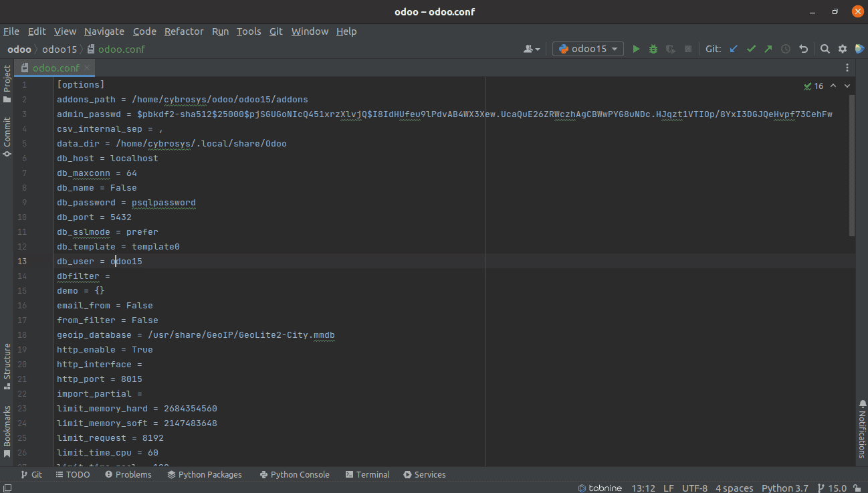Click the 13:12 caret position indicator

point(643,488)
